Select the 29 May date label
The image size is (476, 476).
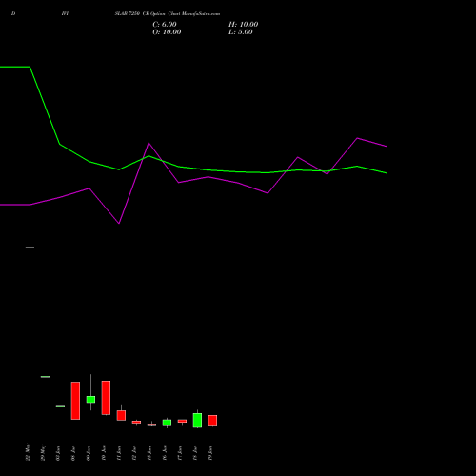43,452
